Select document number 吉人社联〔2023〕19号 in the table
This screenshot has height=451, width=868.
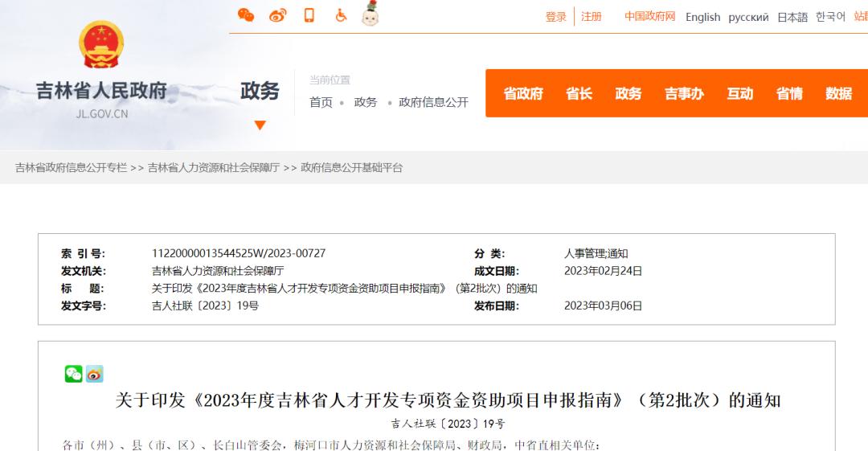click(x=206, y=305)
